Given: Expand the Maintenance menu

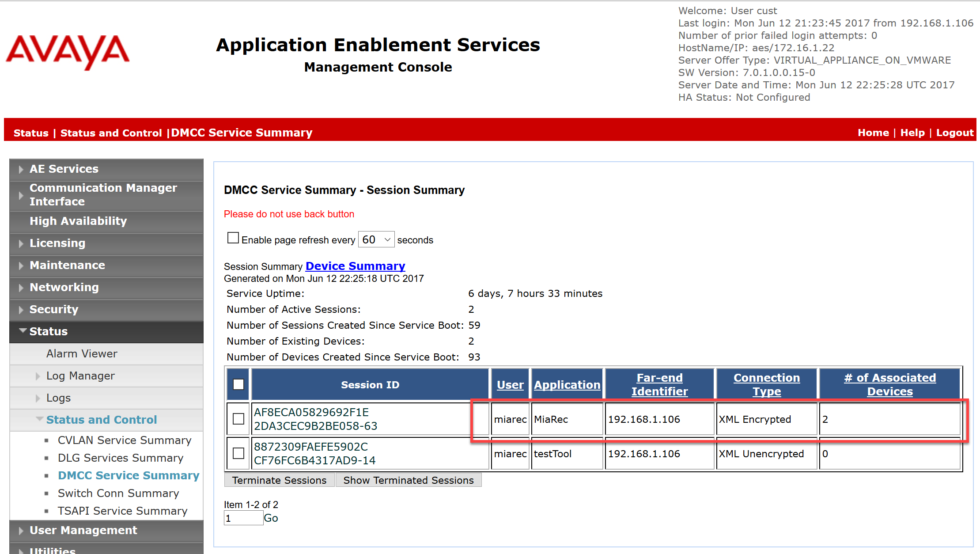Looking at the screenshot, I should [106, 266].
